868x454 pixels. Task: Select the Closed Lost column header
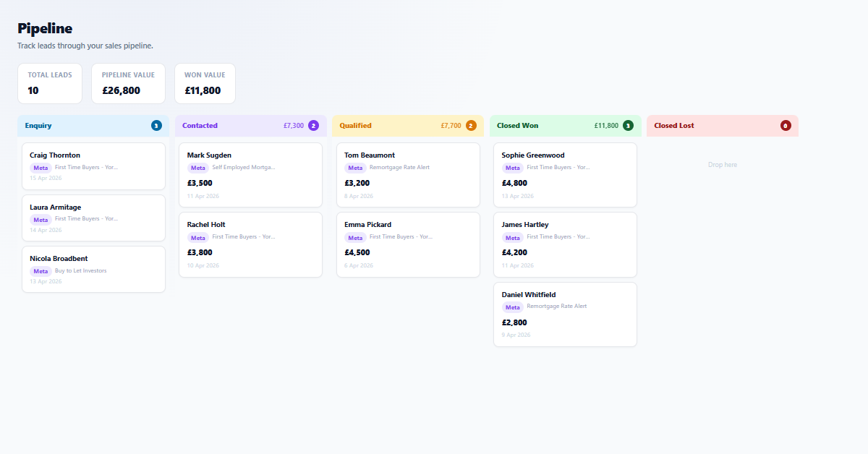(x=723, y=126)
